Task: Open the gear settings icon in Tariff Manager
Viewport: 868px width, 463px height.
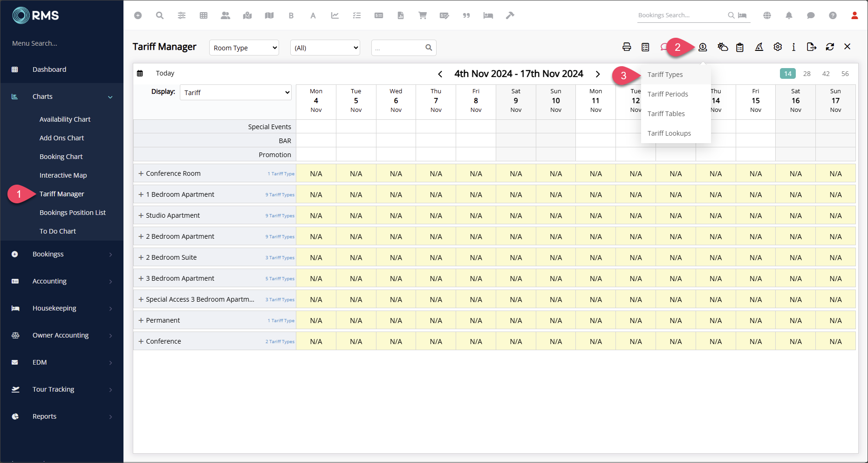Action: 778,47
